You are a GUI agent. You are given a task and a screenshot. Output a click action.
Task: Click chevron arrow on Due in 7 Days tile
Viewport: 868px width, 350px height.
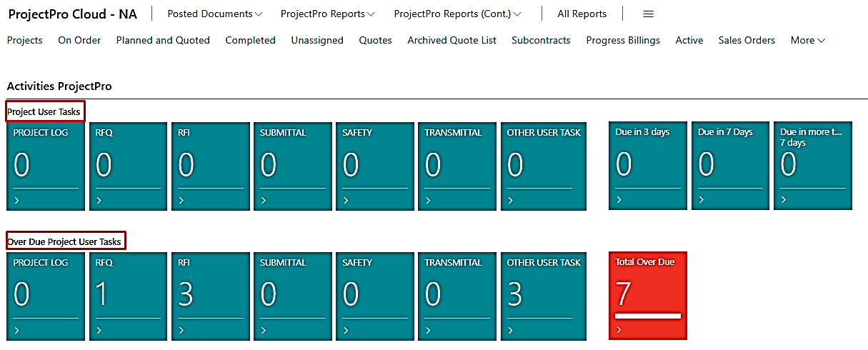point(702,200)
